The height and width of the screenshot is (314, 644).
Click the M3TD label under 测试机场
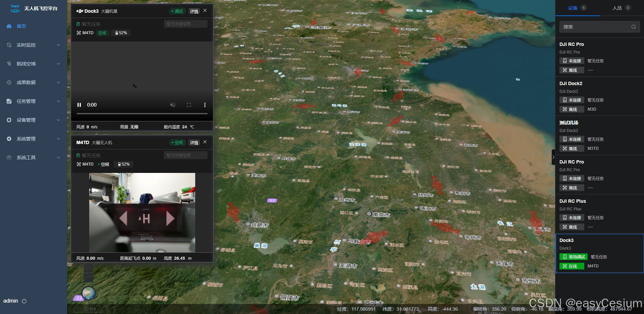coord(593,148)
